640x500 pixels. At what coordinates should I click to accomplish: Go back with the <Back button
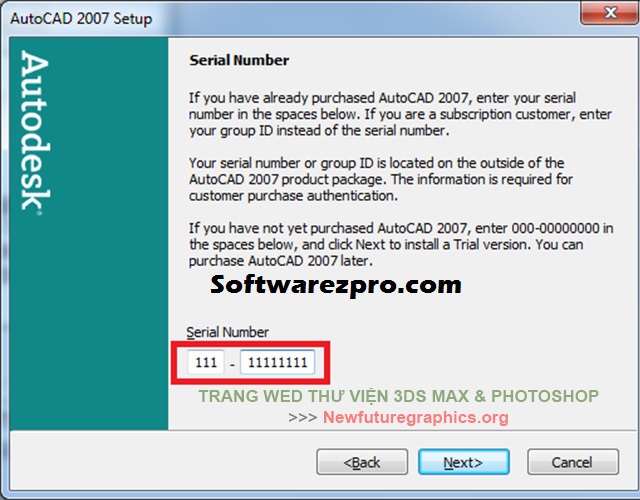[362, 462]
